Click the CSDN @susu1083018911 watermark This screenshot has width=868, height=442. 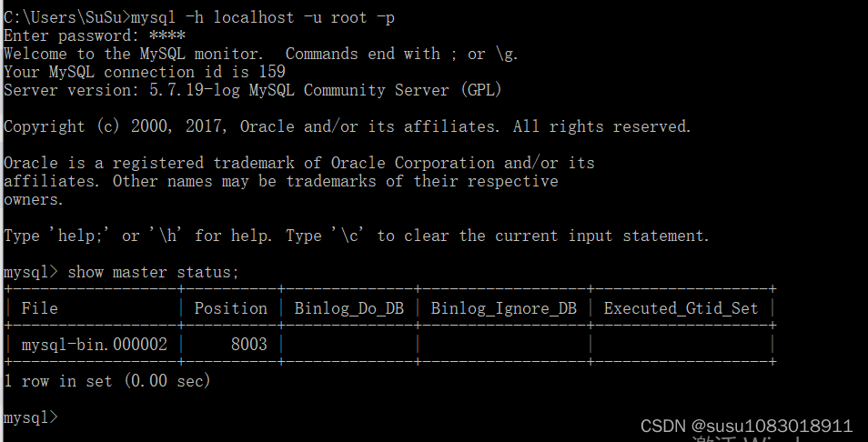[747, 426]
